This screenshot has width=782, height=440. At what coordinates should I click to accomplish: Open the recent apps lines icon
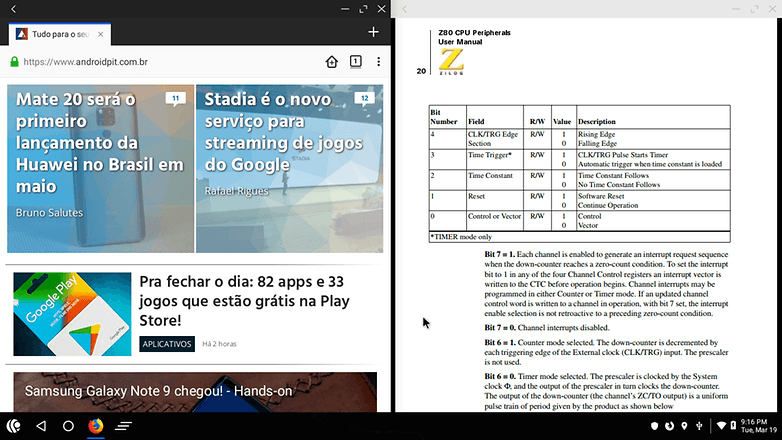pyautogui.click(x=123, y=426)
